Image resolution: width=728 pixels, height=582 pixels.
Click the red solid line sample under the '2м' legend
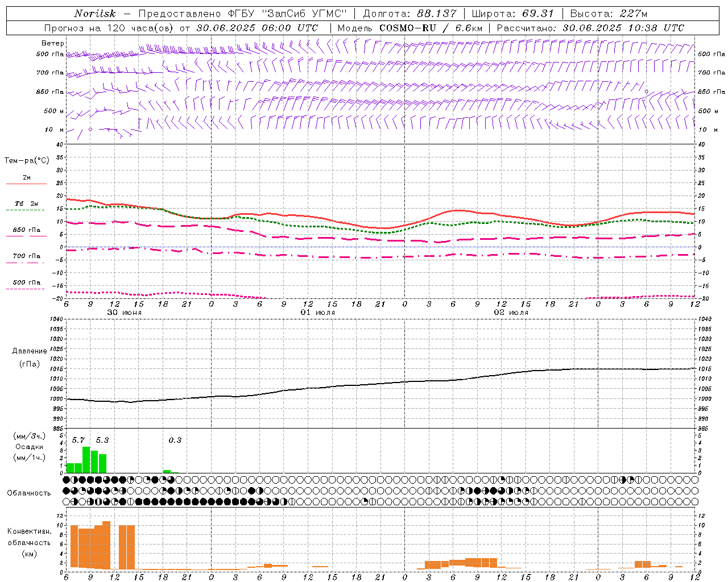click(x=26, y=184)
